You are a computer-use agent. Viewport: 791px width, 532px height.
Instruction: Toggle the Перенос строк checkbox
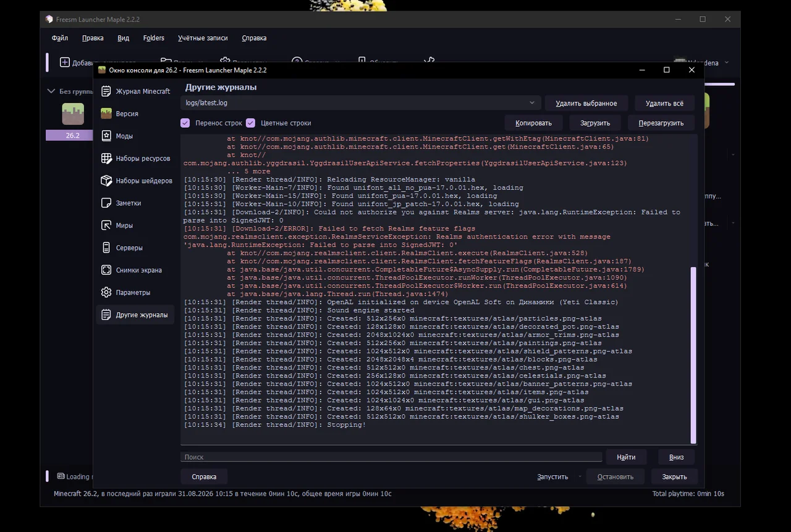pyautogui.click(x=185, y=123)
